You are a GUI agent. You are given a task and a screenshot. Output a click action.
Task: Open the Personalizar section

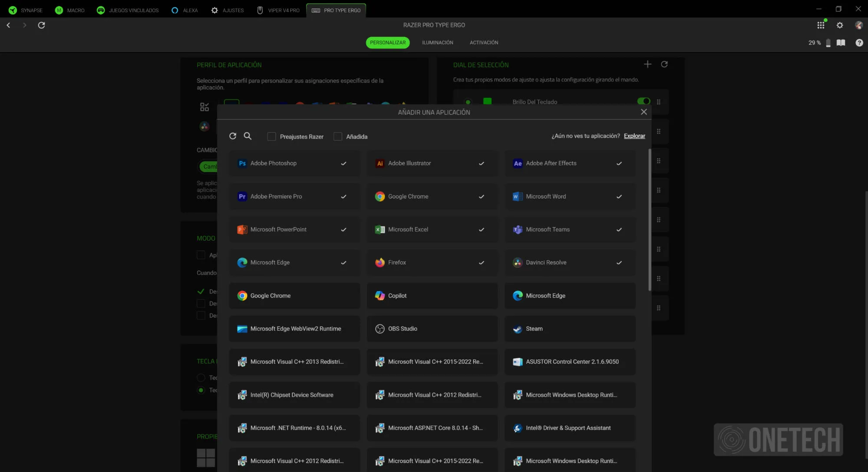[x=388, y=43]
